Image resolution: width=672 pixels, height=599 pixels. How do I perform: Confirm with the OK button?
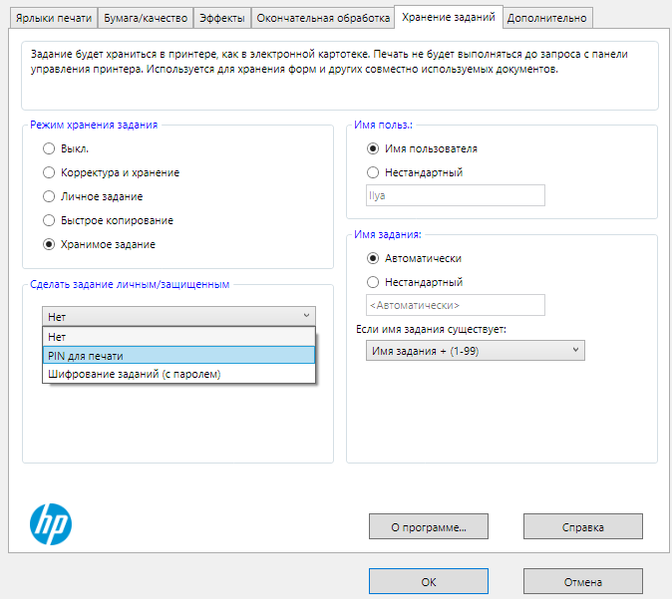pos(428,581)
